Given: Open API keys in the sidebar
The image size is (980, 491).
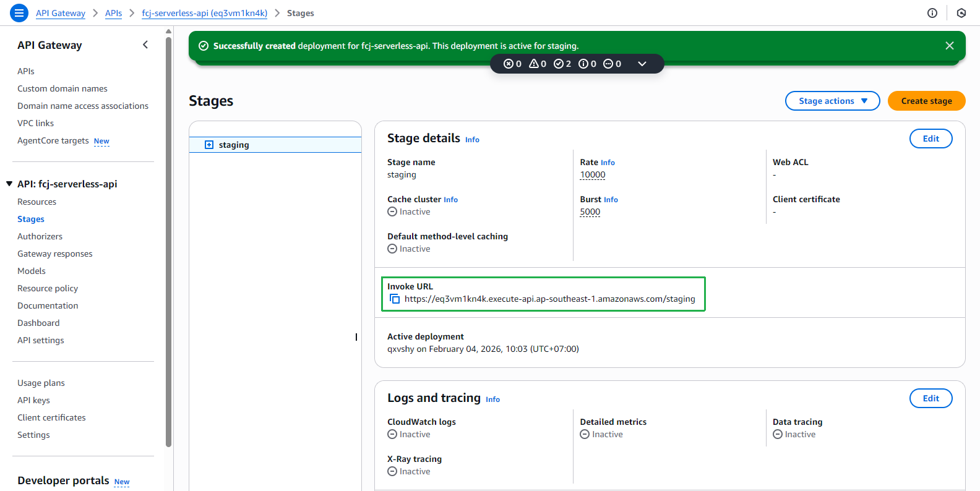Looking at the screenshot, I should [33, 400].
